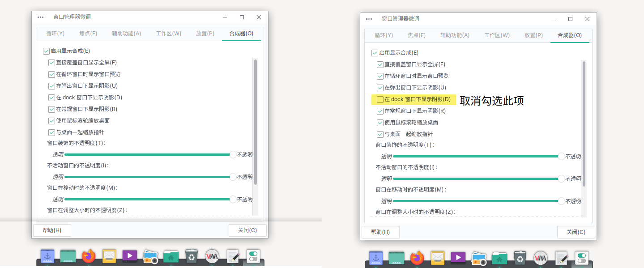Click 帮助(H) button in the left window

pyautogui.click(x=52, y=230)
